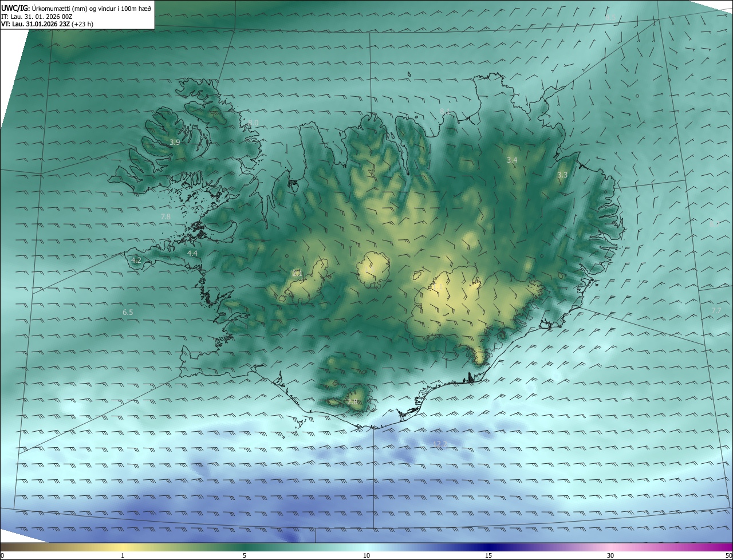This screenshot has width=733, height=560.
Task: Click the 2.1 value beside the western glacier
Action: pos(297,274)
